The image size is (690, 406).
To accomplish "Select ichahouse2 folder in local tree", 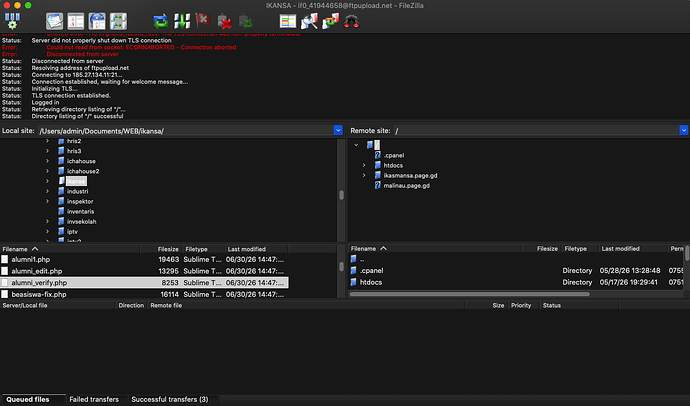I will click(x=83, y=171).
